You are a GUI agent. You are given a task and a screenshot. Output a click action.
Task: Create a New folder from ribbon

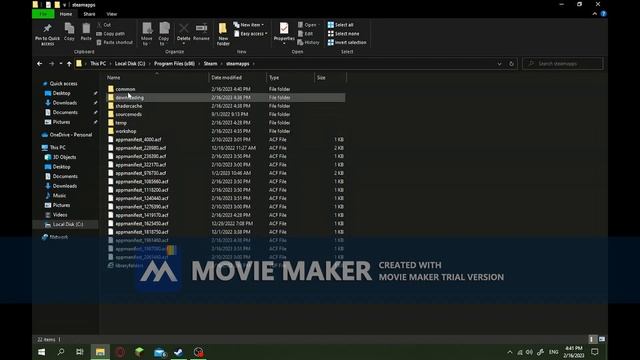(x=223, y=34)
